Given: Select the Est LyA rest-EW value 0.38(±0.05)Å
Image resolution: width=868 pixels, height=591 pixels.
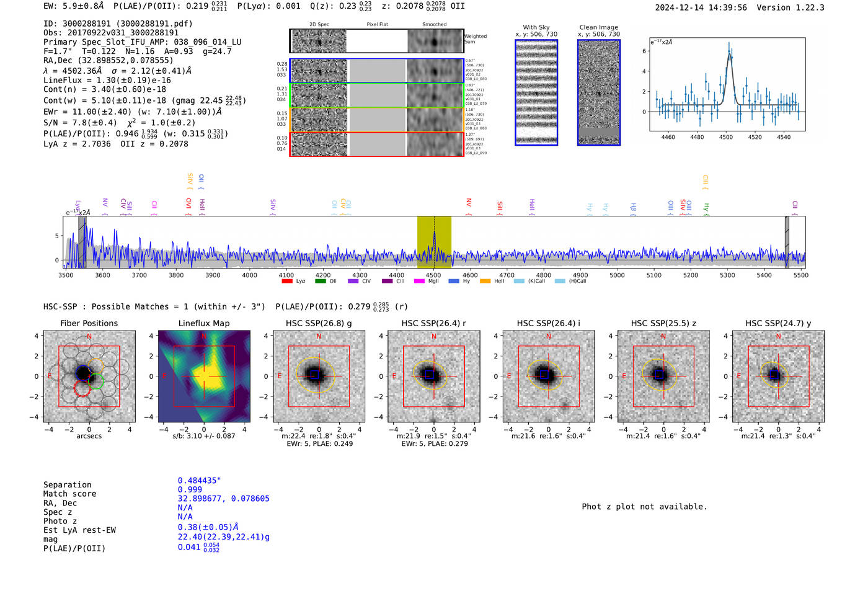Looking at the screenshot, I should (208, 527).
